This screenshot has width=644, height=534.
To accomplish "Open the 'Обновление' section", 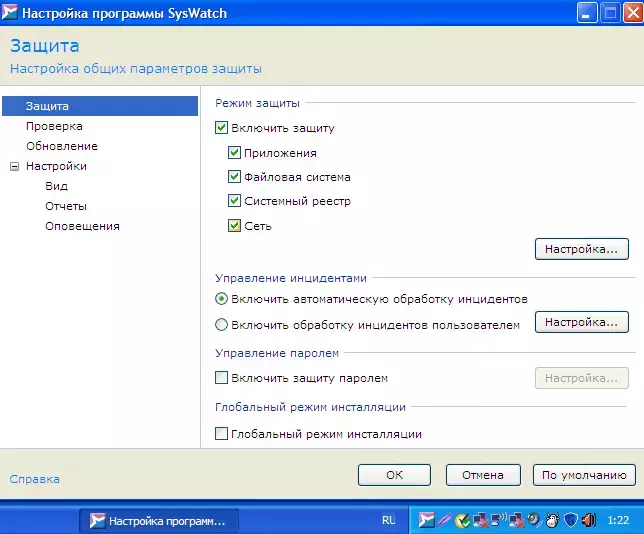I will (62, 146).
